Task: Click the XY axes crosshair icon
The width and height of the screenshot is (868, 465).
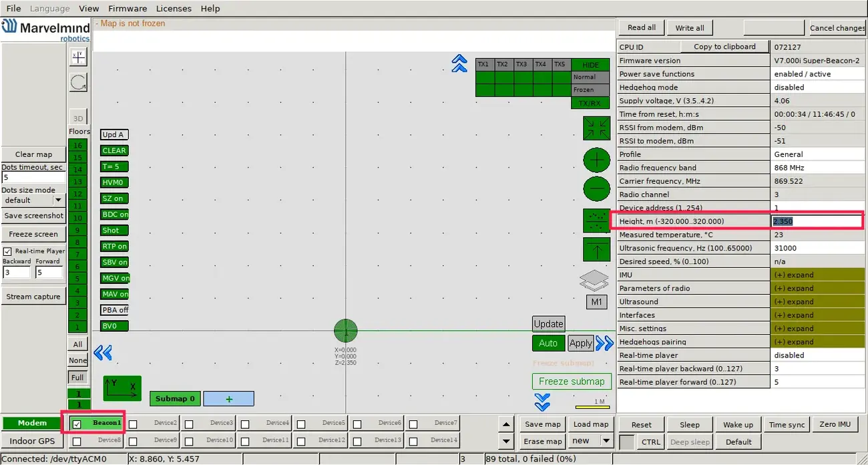Action: click(x=78, y=57)
